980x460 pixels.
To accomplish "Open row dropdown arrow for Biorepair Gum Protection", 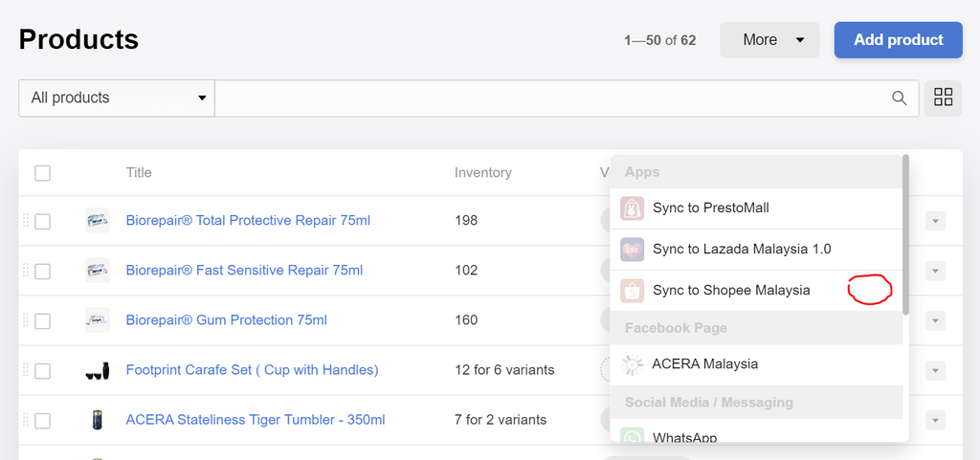I will coord(935,320).
